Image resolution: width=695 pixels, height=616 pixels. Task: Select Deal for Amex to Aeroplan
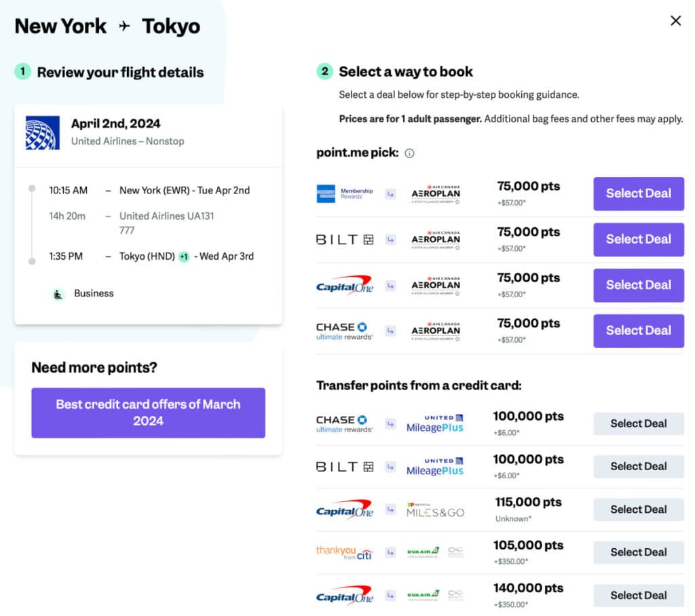(x=638, y=193)
